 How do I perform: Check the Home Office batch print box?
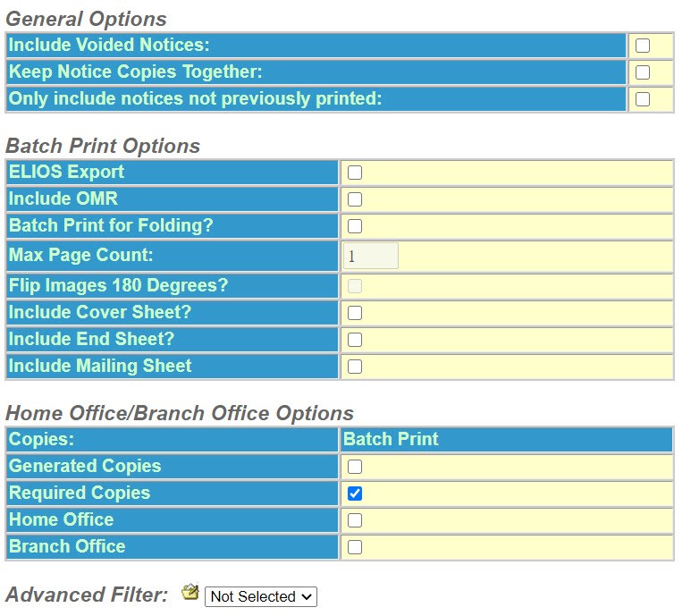pyautogui.click(x=355, y=520)
